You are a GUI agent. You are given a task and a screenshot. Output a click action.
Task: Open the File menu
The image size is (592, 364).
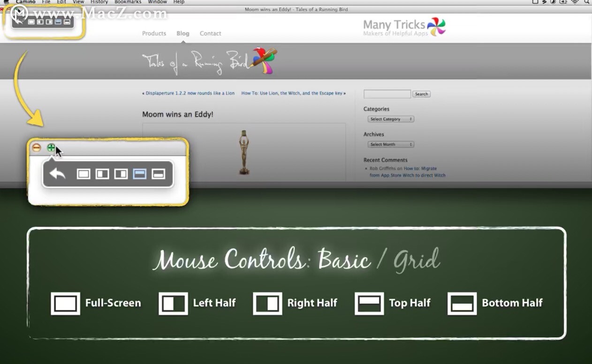coord(46,2)
